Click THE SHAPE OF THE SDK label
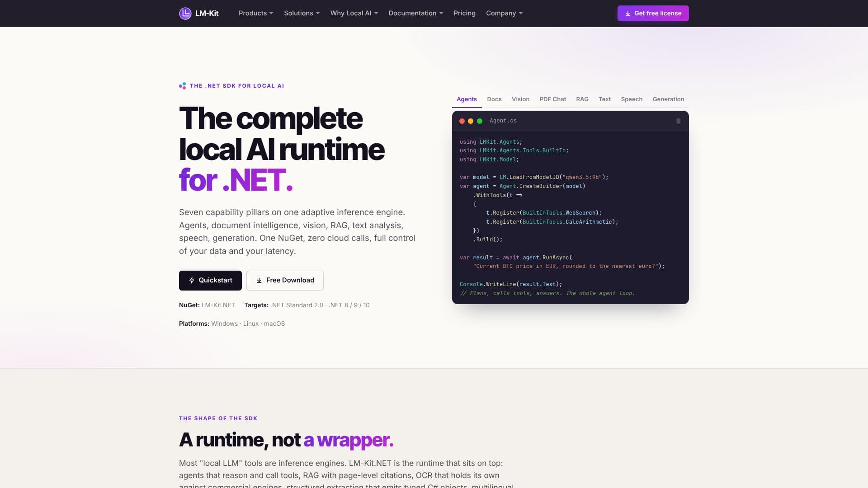Image resolution: width=868 pixels, height=488 pixels. click(218, 418)
